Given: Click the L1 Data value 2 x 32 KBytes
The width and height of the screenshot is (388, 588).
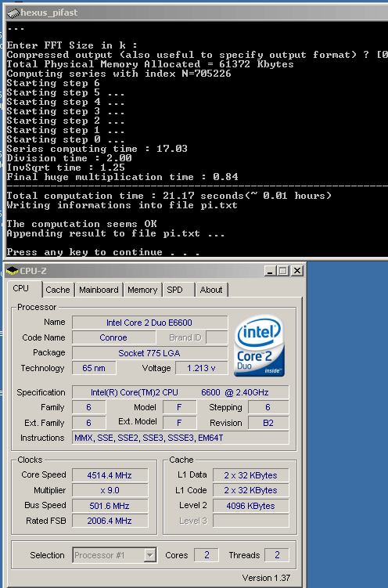Looking at the screenshot, I should tap(251, 475).
